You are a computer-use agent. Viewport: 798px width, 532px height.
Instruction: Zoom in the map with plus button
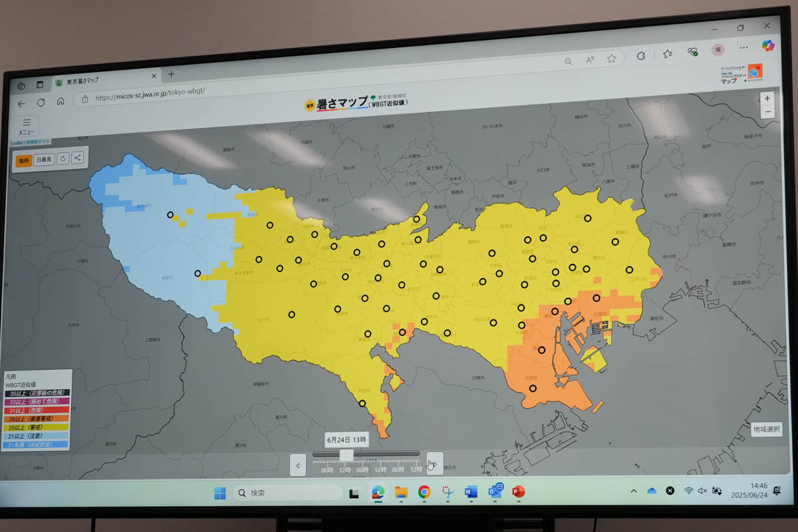[x=767, y=98]
